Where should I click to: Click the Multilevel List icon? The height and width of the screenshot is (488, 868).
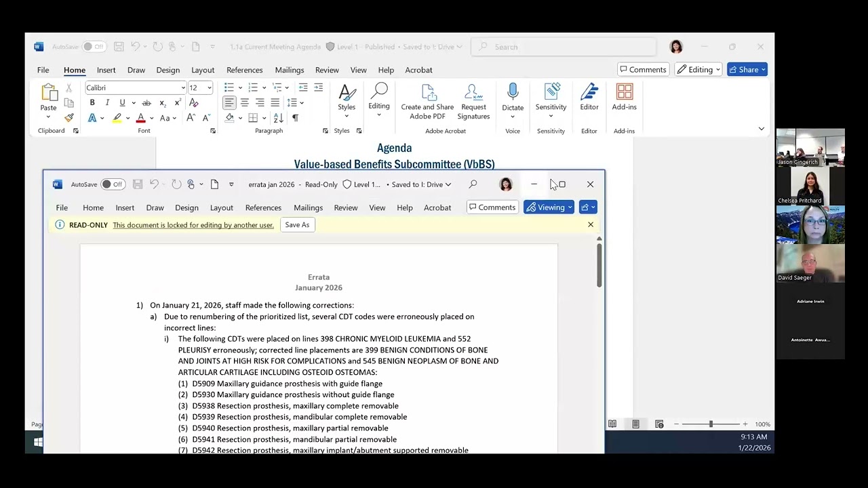pyautogui.click(x=277, y=88)
